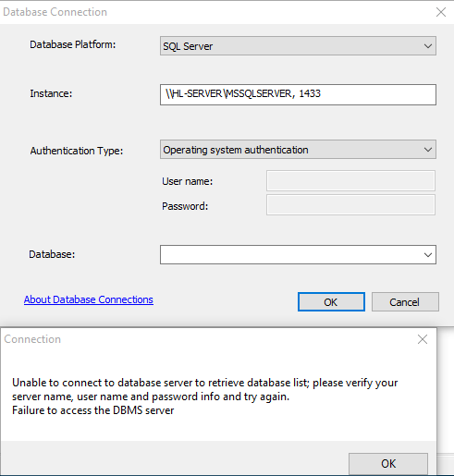Click inside the empty Database combo box
The image size is (454, 476).
point(289,254)
